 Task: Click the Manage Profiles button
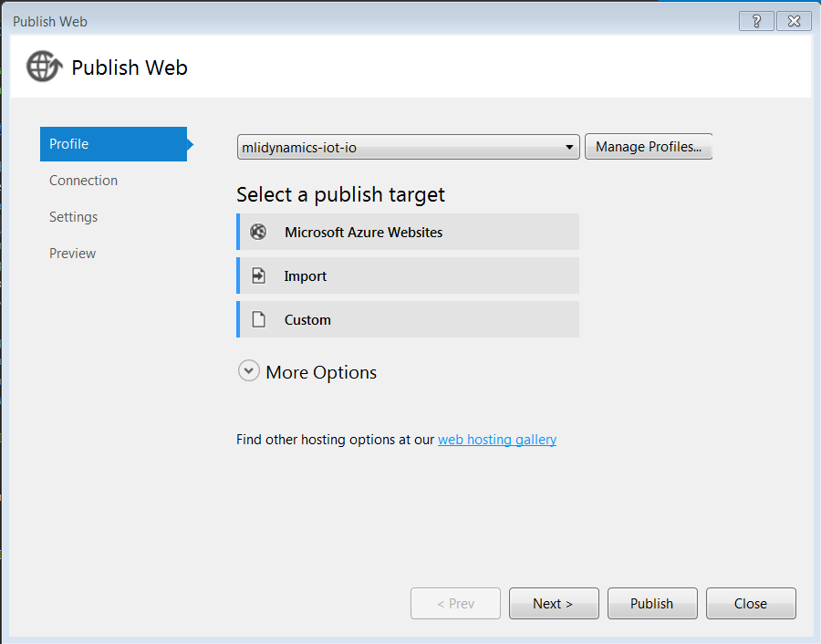649,147
